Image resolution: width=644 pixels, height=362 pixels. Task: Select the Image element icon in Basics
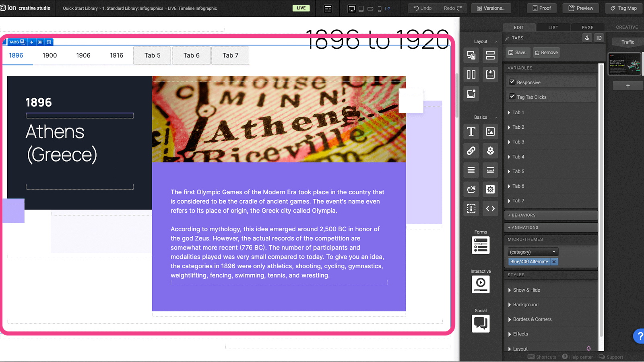(490, 132)
